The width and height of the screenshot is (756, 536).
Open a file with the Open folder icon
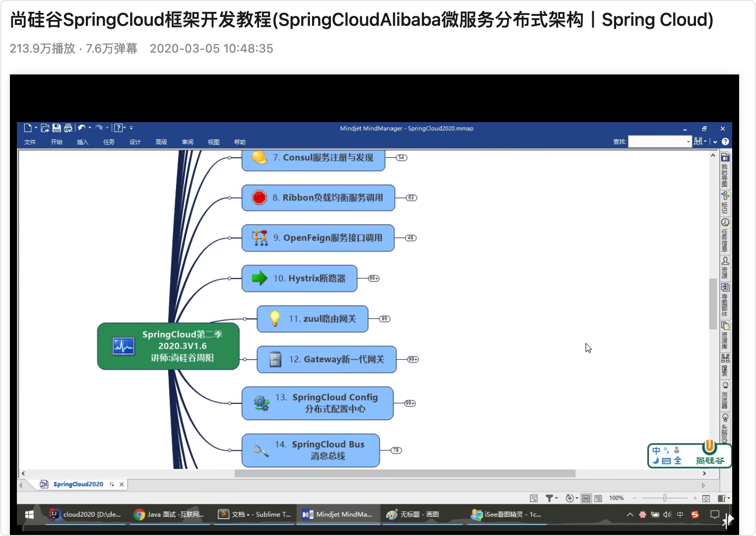click(45, 128)
